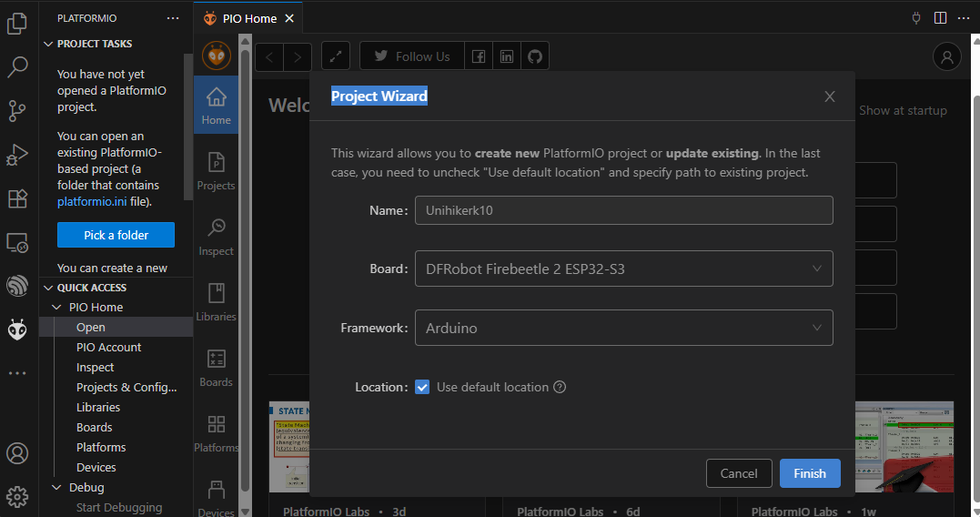Image resolution: width=980 pixels, height=517 pixels.
Task: Click the split editor icon
Action: [940, 17]
